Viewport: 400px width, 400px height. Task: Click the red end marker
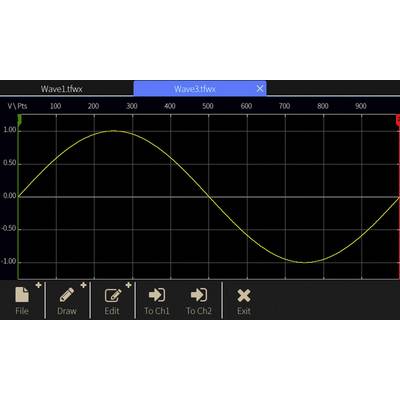pyautogui.click(x=398, y=121)
